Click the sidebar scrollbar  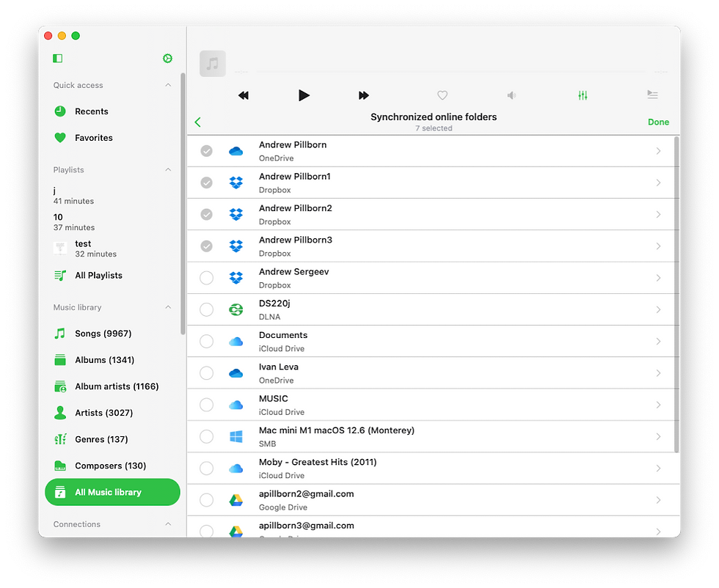[183, 204]
